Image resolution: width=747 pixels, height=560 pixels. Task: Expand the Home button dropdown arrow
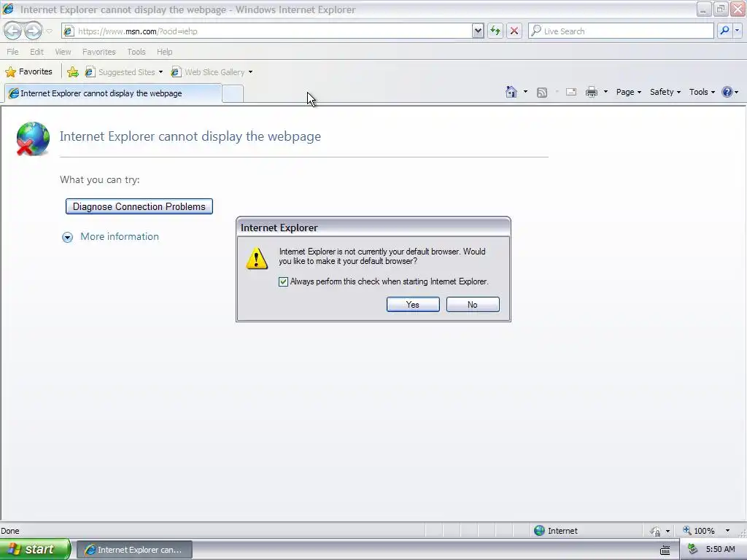pos(525,92)
